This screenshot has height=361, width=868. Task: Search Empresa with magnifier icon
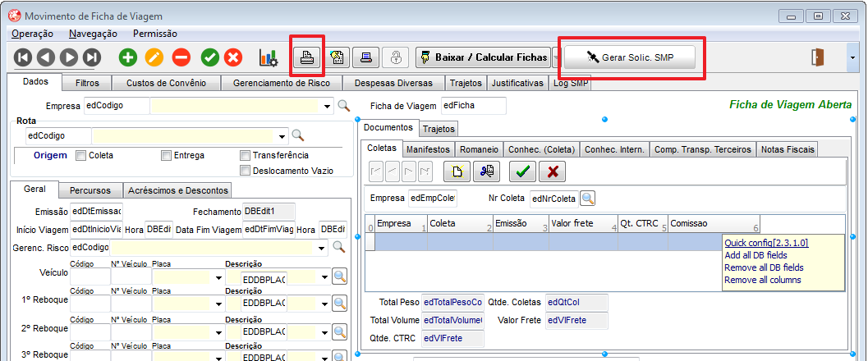(344, 105)
